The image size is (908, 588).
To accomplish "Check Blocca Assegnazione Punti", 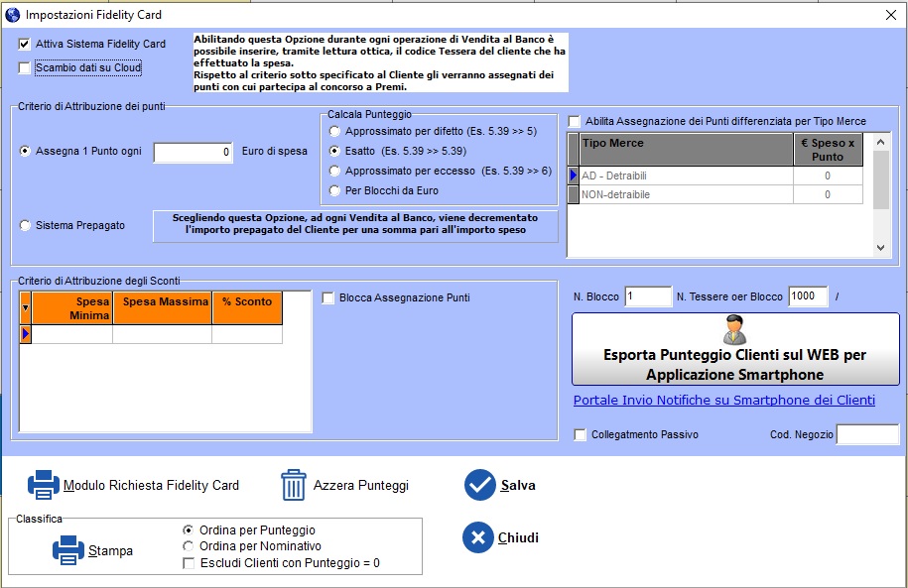I will [327, 298].
